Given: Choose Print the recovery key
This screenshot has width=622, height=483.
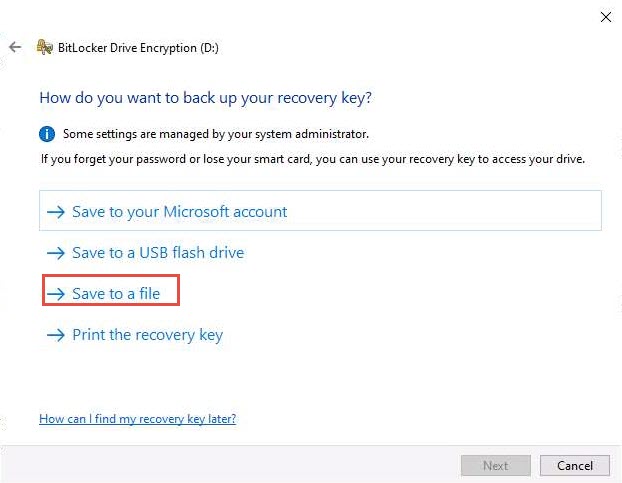Looking at the screenshot, I should tap(147, 335).
